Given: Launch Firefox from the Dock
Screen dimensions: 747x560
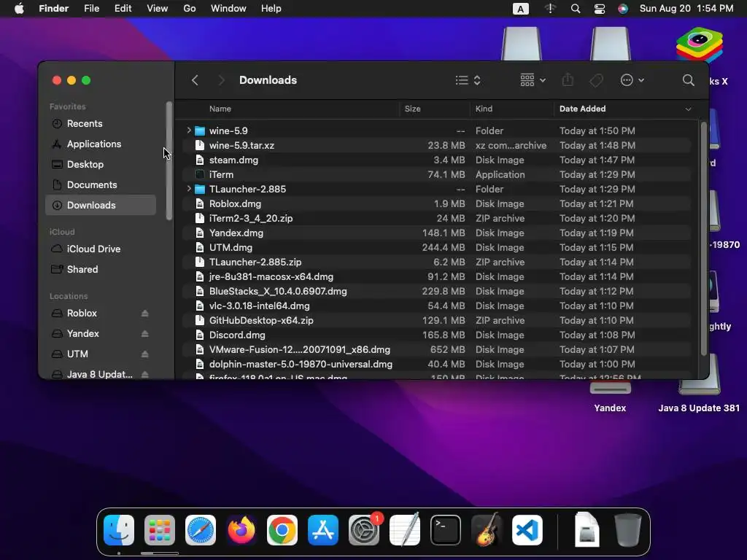Looking at the screenshot, I should tap(241, 530).
